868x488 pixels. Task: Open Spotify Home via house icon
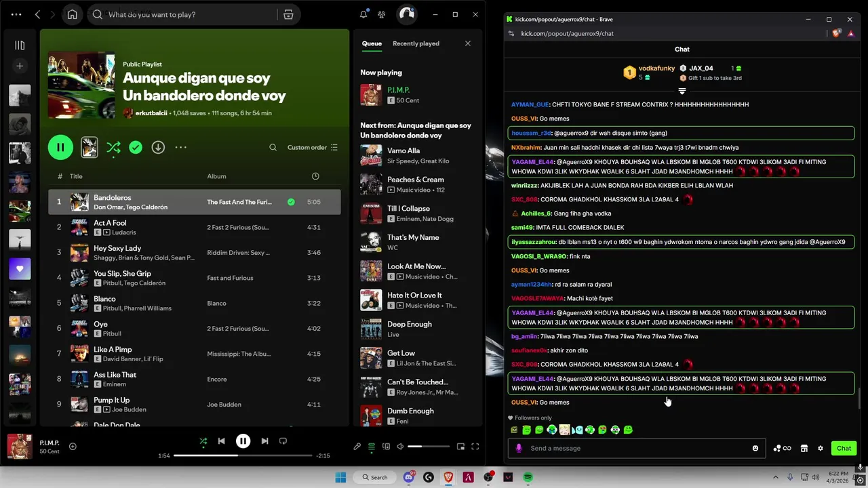(73, 14)
